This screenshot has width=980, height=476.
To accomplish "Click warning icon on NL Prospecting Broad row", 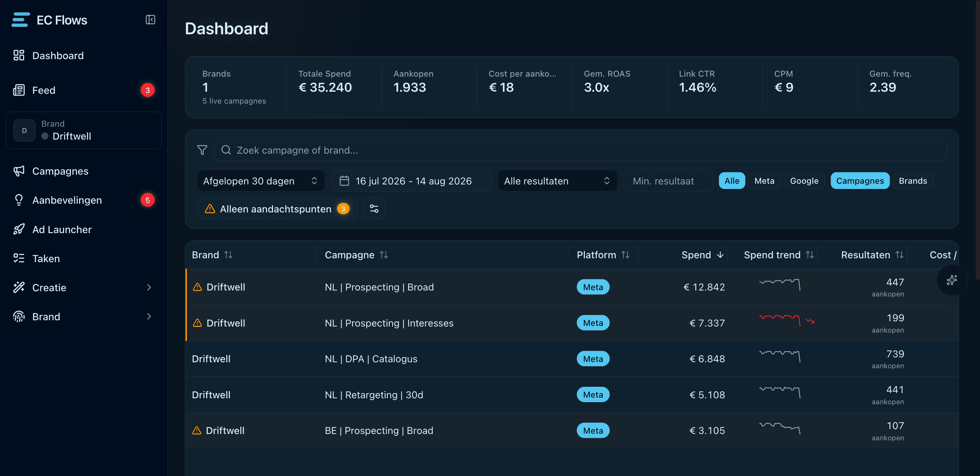I will point(197,287).
